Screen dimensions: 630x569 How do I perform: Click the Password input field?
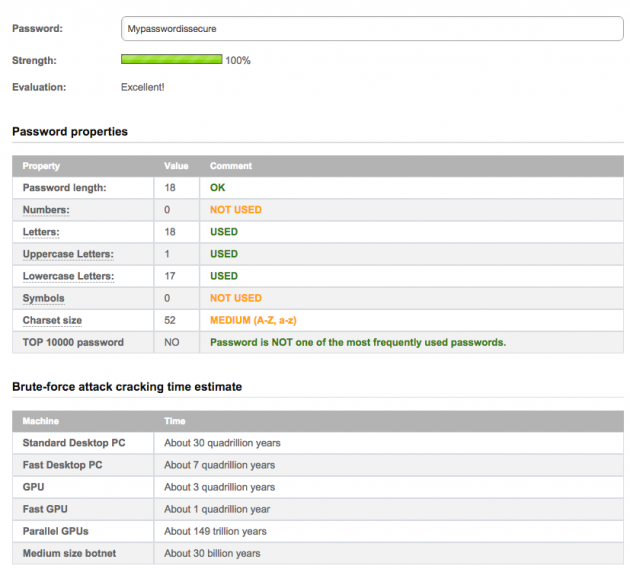371,29
